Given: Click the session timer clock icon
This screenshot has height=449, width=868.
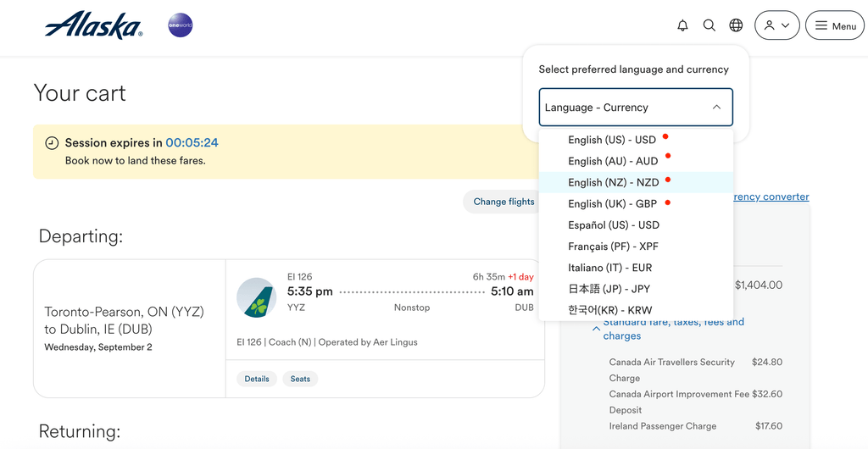Looking at the screenshot, I should 52,143.
